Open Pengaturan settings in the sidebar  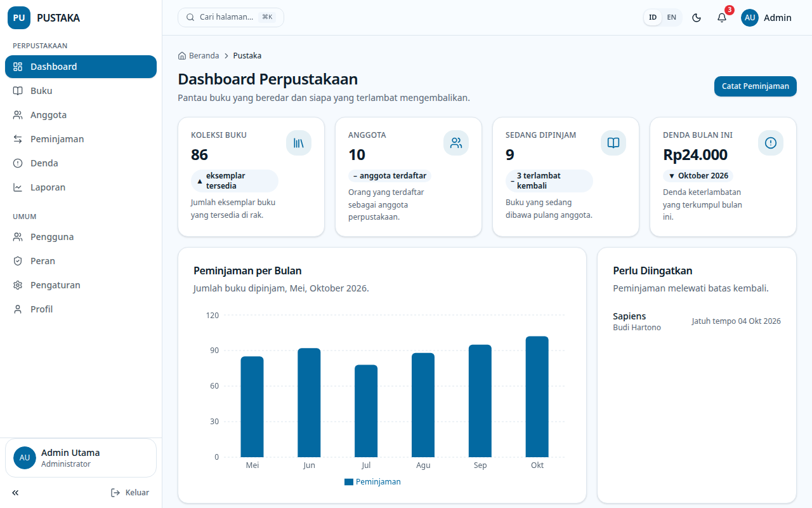81,285
